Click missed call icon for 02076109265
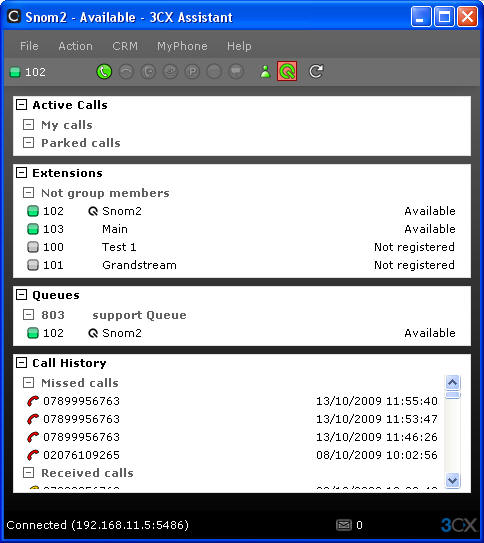This screenshot has height=543, width=484. [x=33, y=455]
